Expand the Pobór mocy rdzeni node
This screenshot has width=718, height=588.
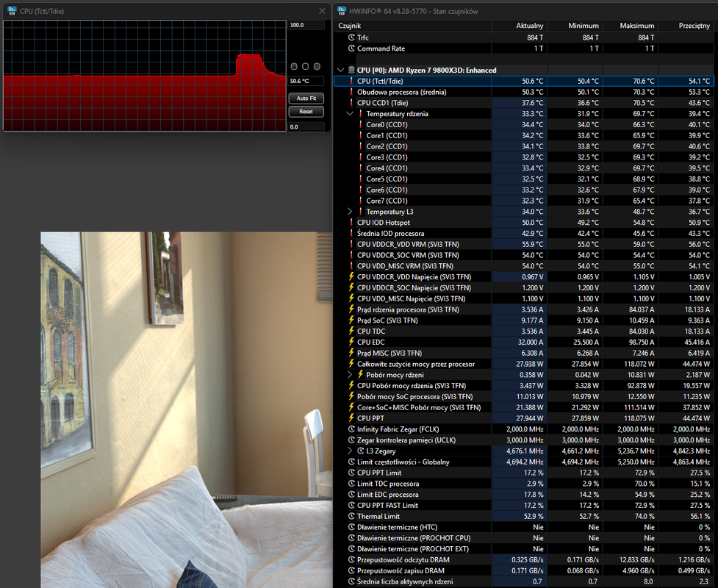[x=350, y=375]
